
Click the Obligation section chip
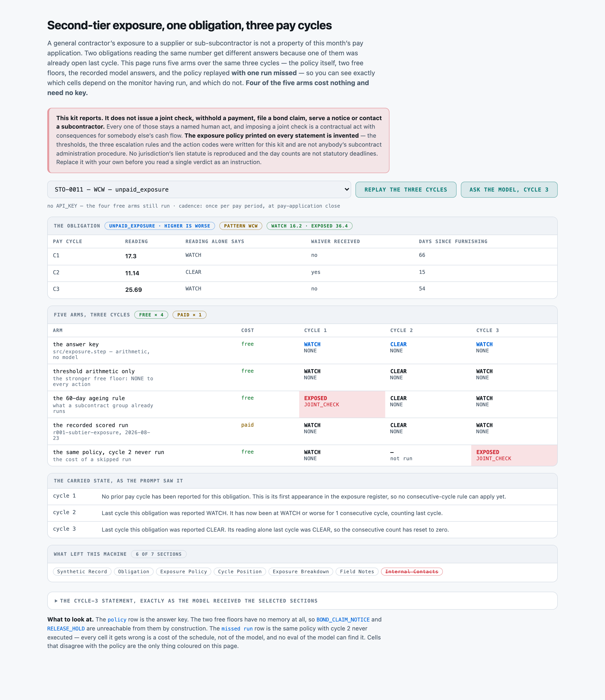(133, 572)
